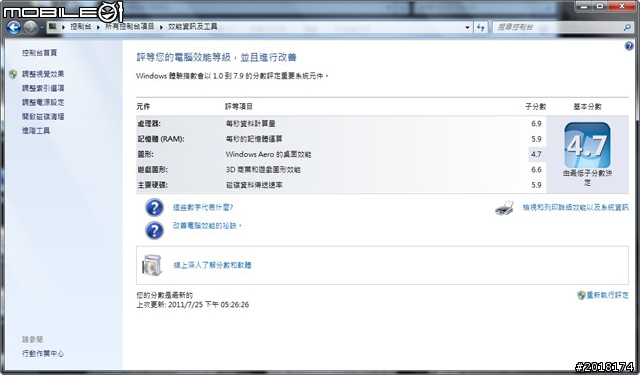Open 檢視和列印詳細效能以及系統資訊 link
This screenshot has height=375, width=640.
[576, 208]
